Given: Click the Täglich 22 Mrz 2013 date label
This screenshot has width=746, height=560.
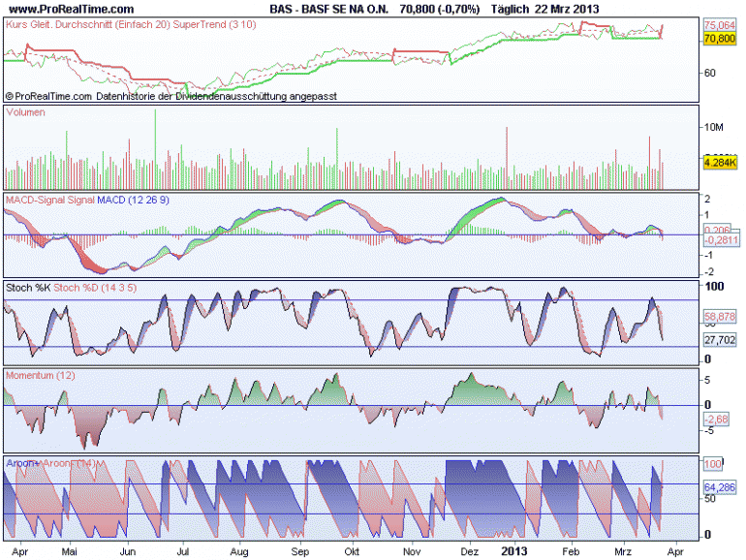Looking at the screenshot, I should click(545, 9).
